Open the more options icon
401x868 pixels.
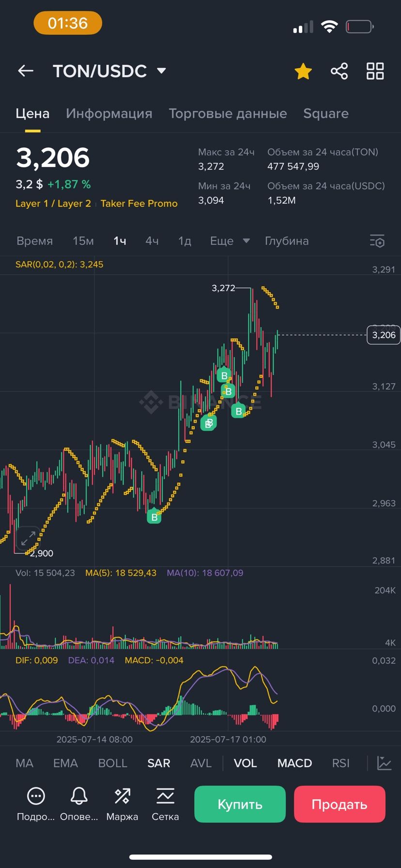point(36,796)
